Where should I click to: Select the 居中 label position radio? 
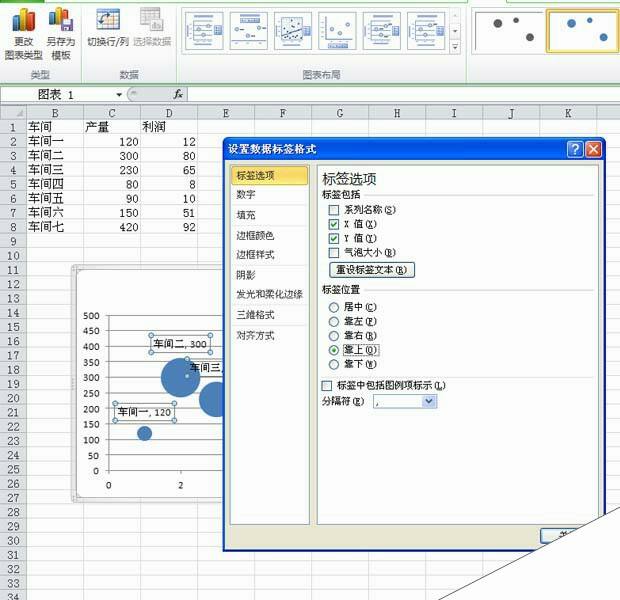334,307
